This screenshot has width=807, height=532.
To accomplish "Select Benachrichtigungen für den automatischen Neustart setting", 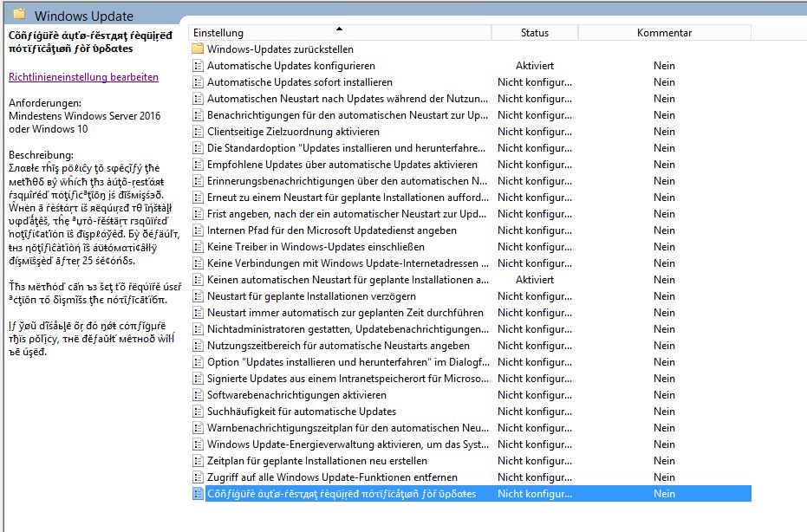I will pyautogui.click(x=348, y=115).
